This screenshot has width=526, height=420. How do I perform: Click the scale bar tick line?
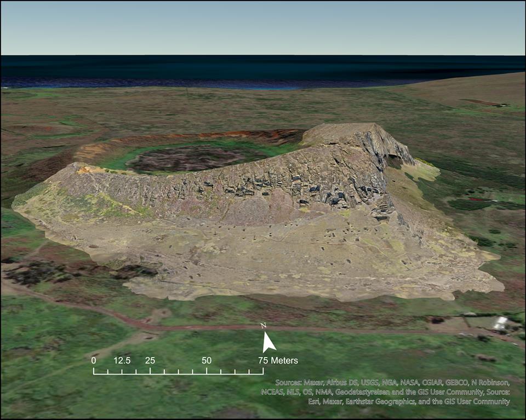coord(179,372)
